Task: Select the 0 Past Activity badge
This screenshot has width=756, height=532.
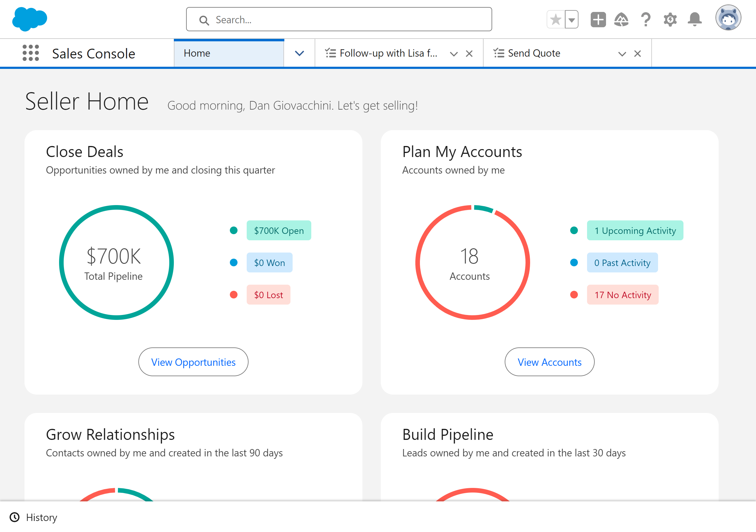Action: (x=622, y=262)
